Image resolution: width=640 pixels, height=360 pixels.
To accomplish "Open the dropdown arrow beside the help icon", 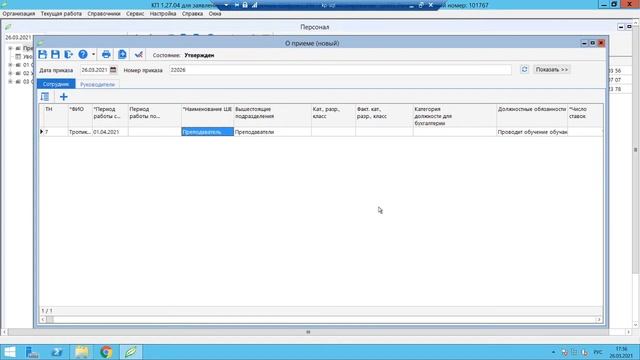I will point(93,54).
